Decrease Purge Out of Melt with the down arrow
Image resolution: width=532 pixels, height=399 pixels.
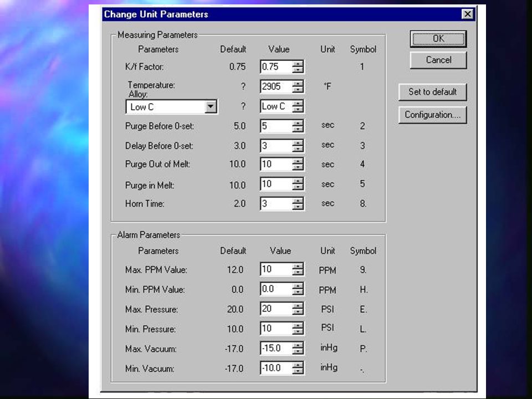point(298,167)
